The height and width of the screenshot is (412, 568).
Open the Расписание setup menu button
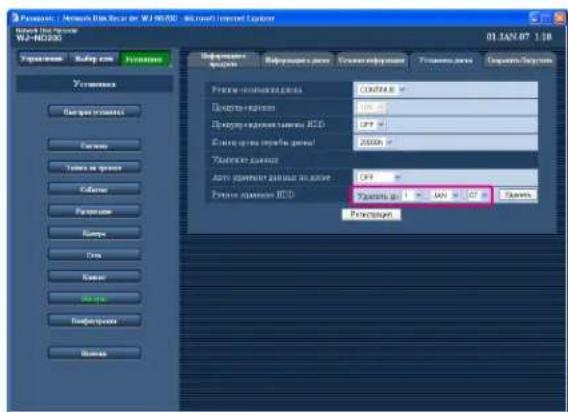pos(94,212)
